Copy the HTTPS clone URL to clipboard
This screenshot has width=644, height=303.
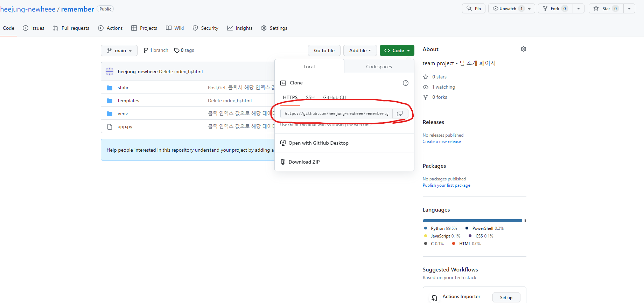tap(400, 113)
